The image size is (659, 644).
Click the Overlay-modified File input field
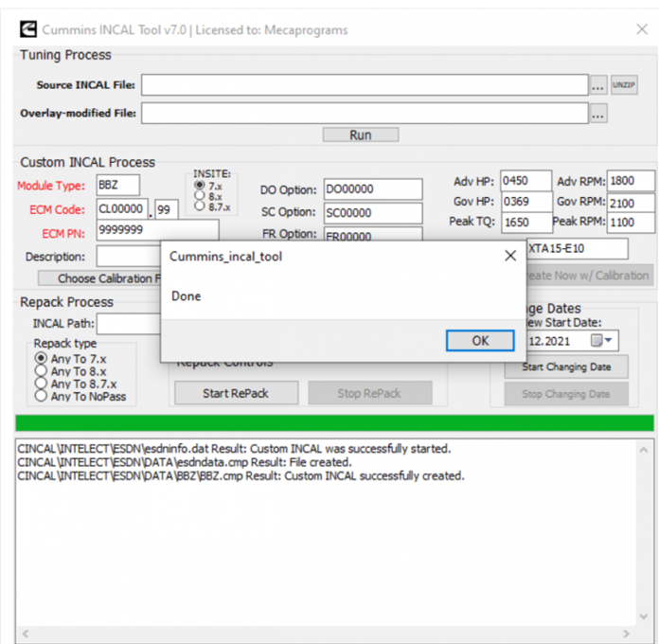(365, 113)
